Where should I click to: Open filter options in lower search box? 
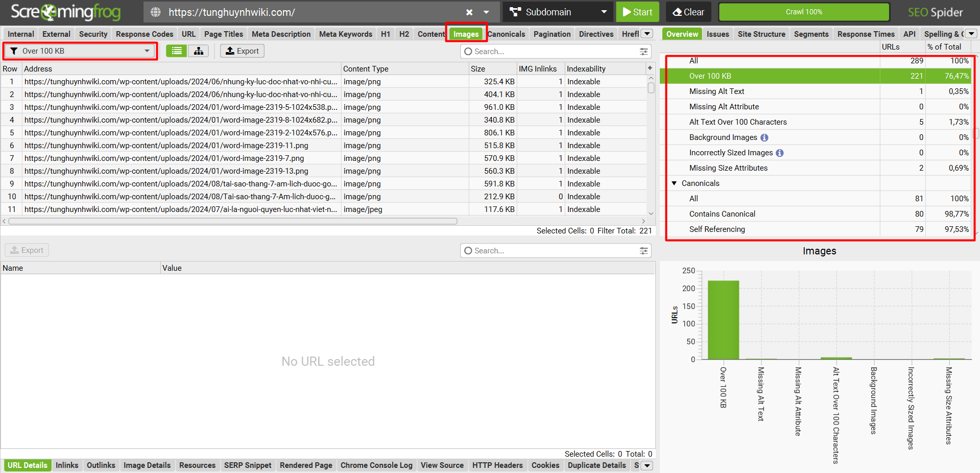tap(643, 251)
